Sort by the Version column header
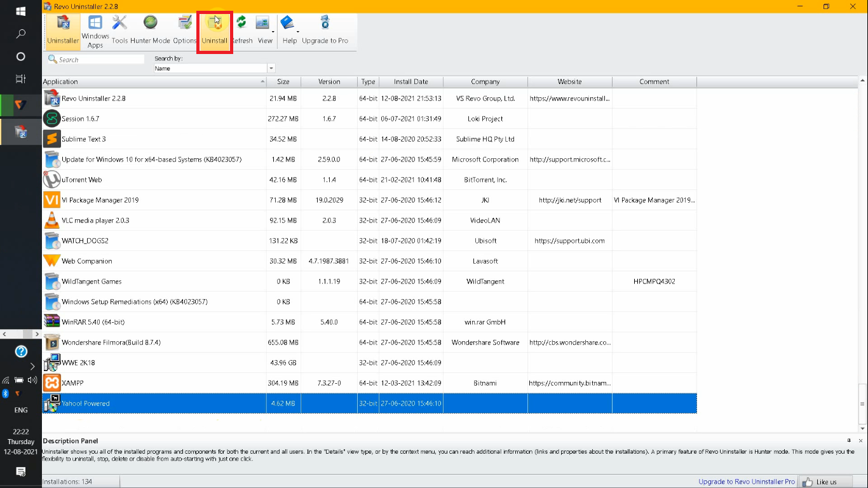Screen dimensions: 868x488 (x=329, y=81)
